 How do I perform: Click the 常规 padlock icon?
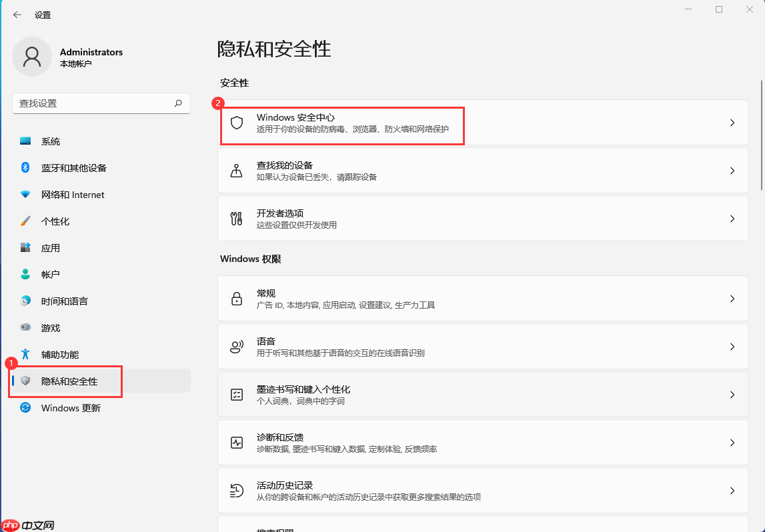[x=237, y=298]
